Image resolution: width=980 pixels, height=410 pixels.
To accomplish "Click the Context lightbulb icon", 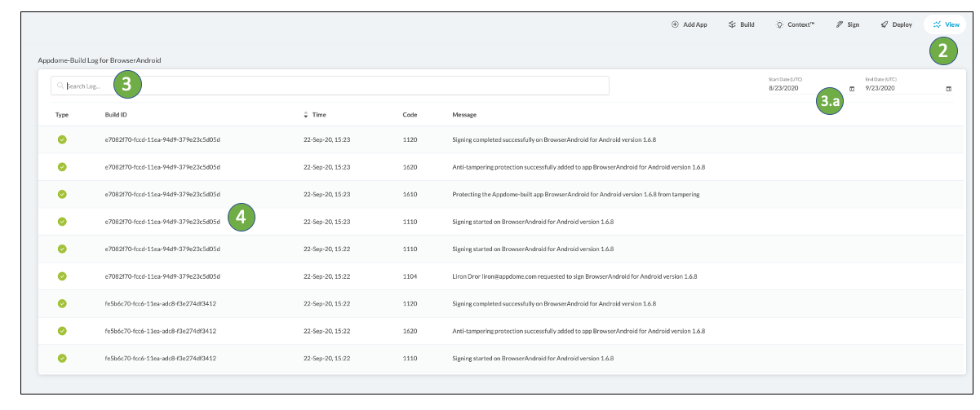I will pos(779,25).
